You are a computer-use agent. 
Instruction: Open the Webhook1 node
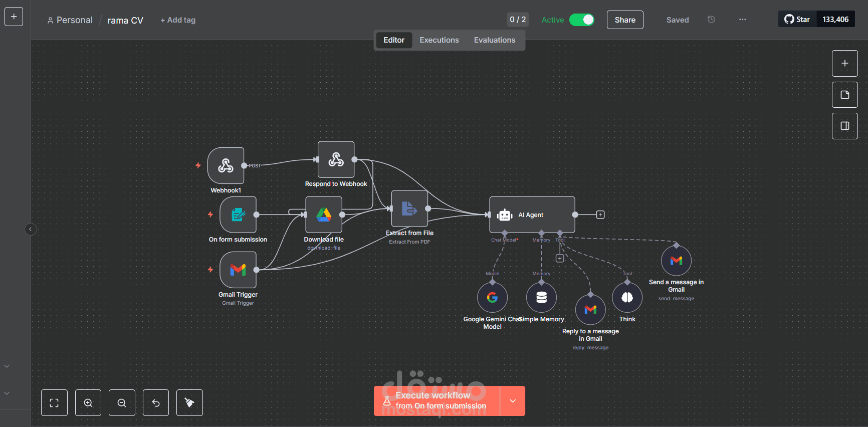(x=226, y=165)
